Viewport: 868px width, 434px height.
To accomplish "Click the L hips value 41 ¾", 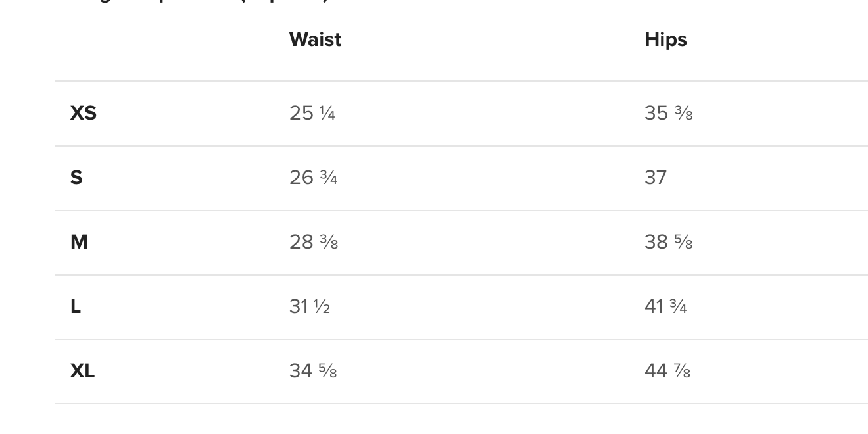I will (665, 306).
